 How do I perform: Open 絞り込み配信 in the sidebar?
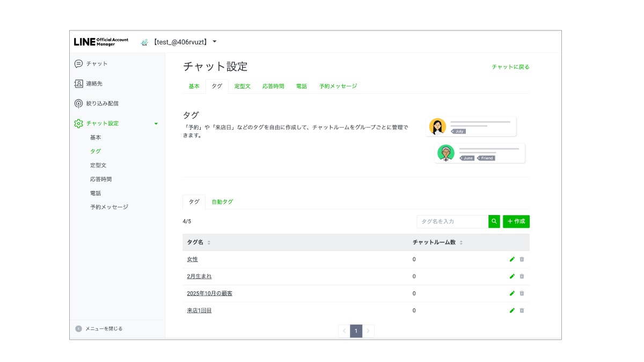(79, 104)
